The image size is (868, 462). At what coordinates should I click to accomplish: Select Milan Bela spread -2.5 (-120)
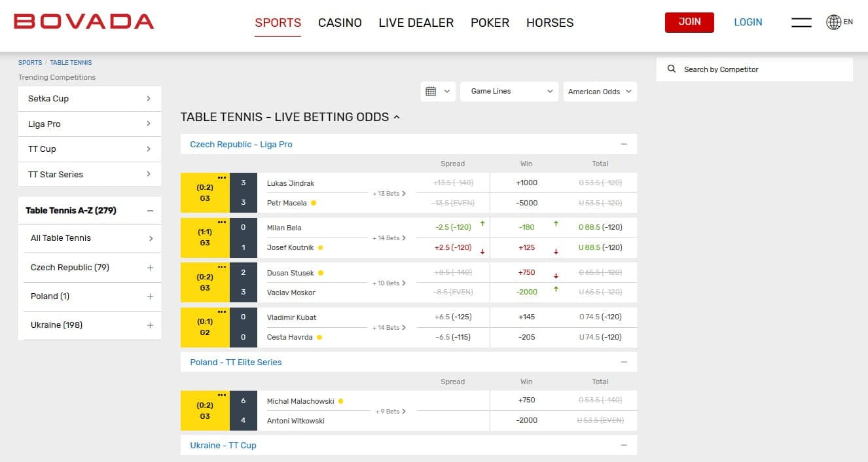[453, 228]
